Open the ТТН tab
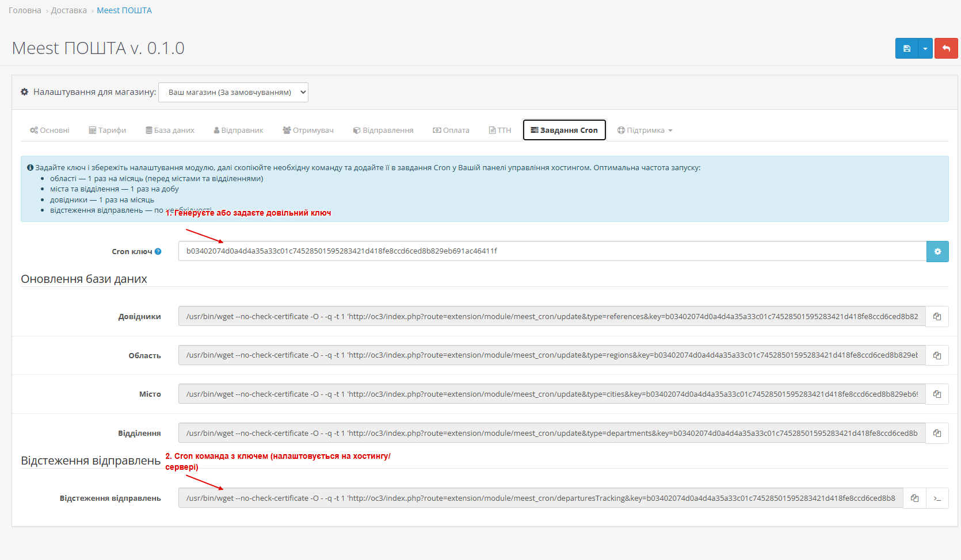961x560 pixels. 500,131
